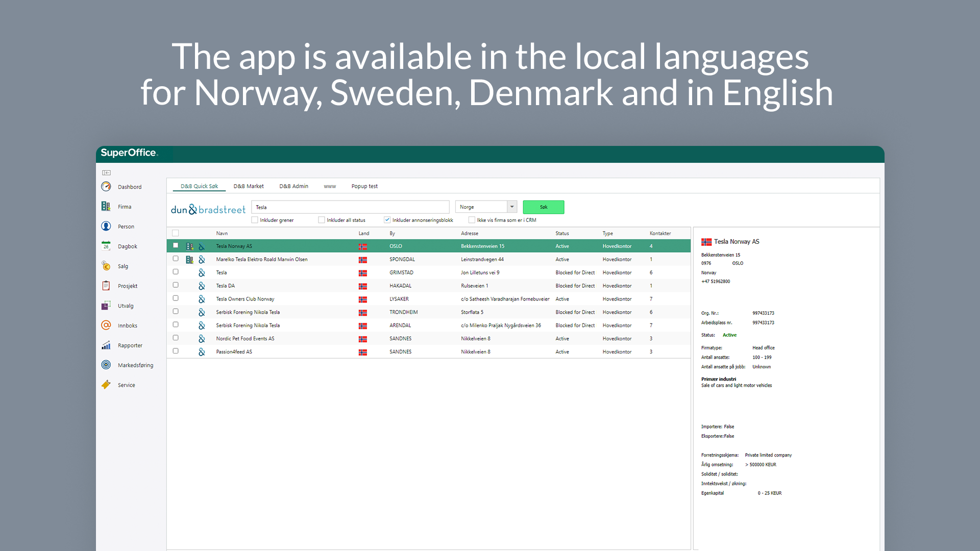Click 'Rulseveien 1' address cell
This screenshot has width=980, height=551.
click(474, 286)
